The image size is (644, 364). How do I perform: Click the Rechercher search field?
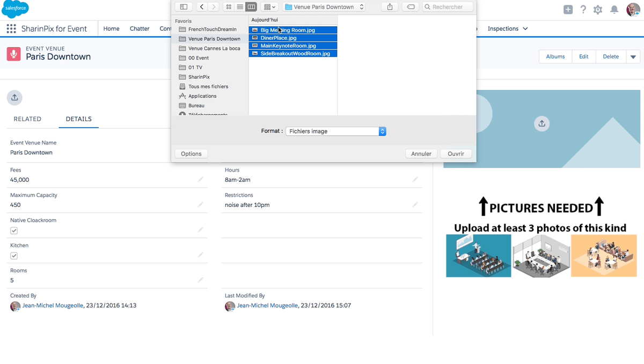click(x=448, y=7)
